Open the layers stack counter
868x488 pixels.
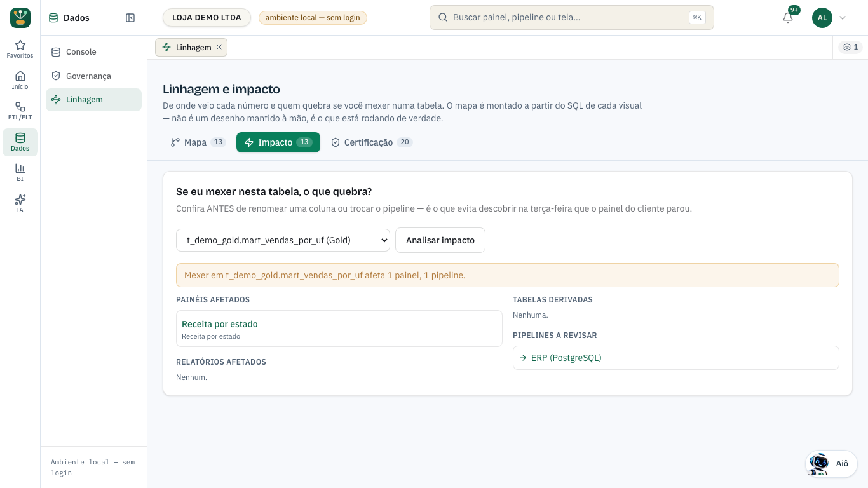point(850,47)
